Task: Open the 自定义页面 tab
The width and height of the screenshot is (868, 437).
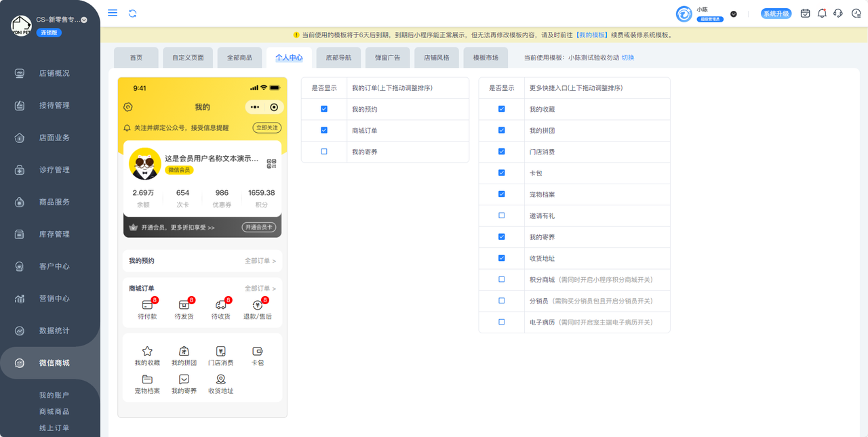Action: click(x=188, y=58)
